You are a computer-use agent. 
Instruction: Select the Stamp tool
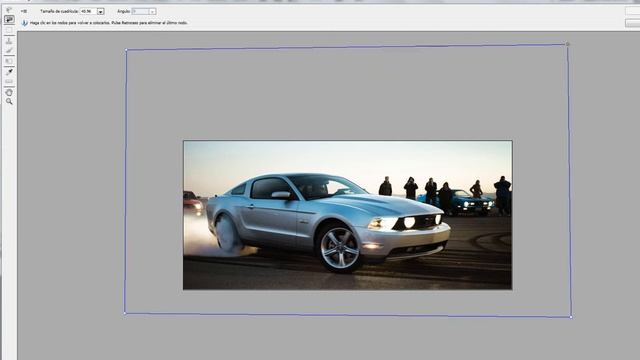click(9, 40)
